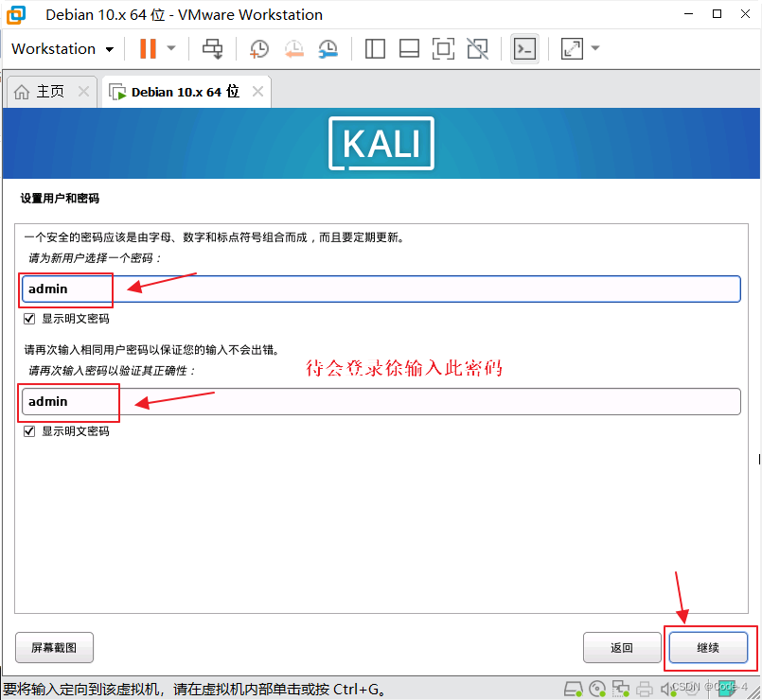The height and width of the screenshot is (700, 762).
Task: Click the CD/DVD device status icon
Action: pos(598,689)
